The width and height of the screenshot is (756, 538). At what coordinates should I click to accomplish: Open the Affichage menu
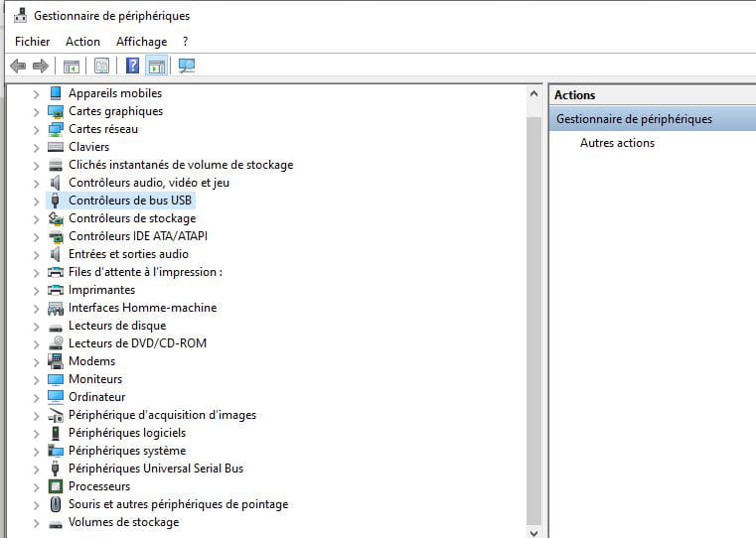point(141,42)
